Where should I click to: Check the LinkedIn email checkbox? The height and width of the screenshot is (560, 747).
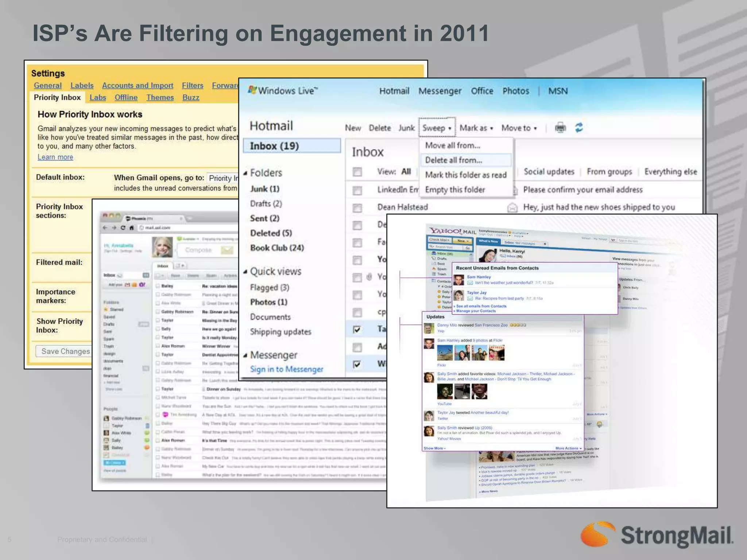(357, 190)
